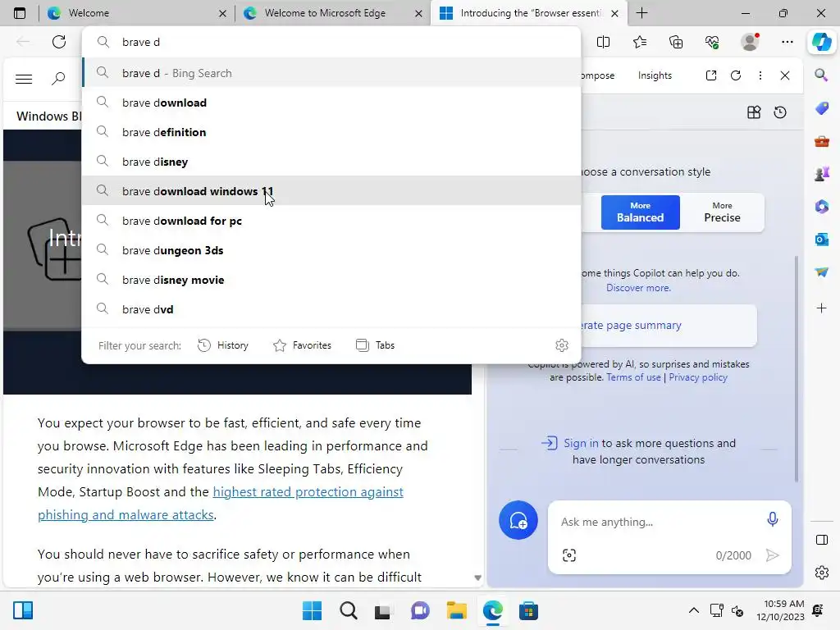Open sidebar Games chess icon

(x=822, y=174)
